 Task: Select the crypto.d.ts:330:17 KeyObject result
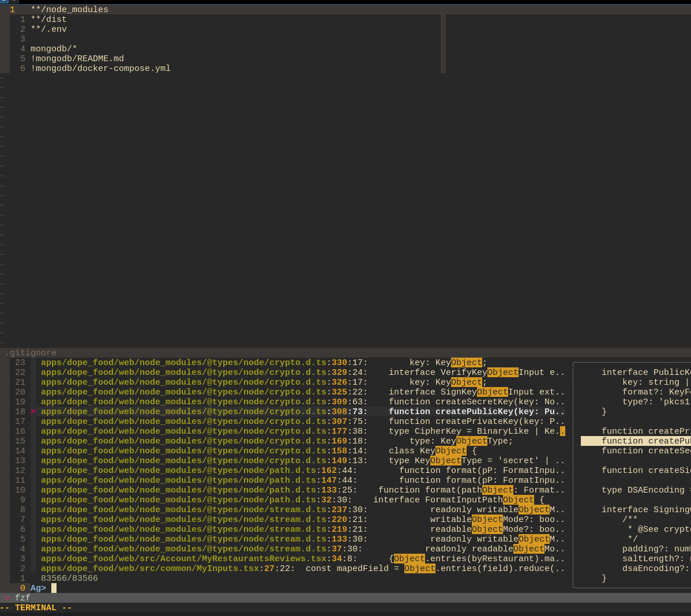(x=303, y=362)
